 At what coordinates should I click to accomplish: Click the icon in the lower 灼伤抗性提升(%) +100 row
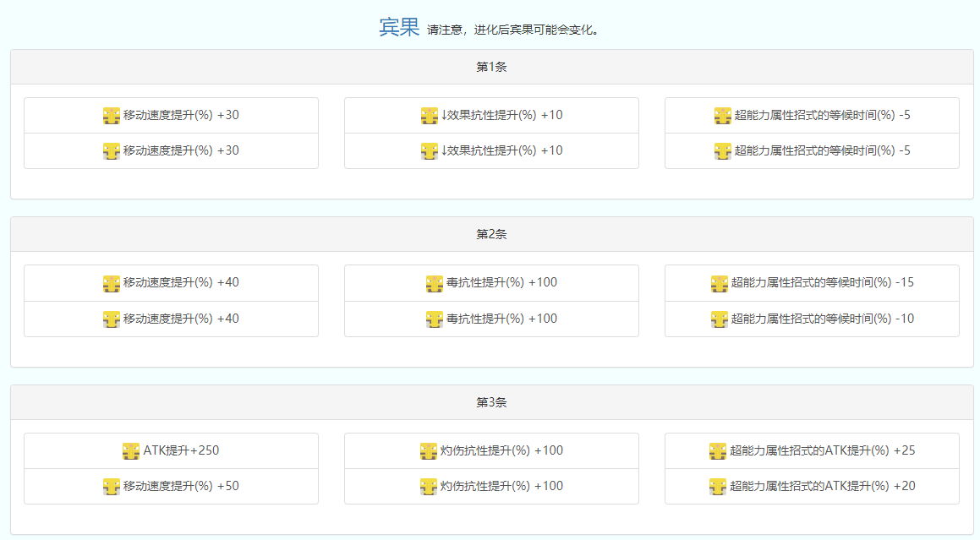pyautogui.click(x=429, y=487)
